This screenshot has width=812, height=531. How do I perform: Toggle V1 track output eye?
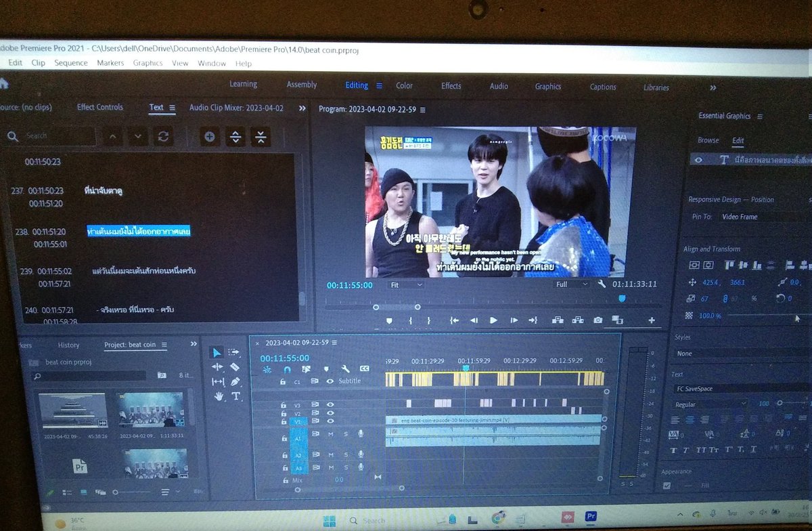coord(330,422)
